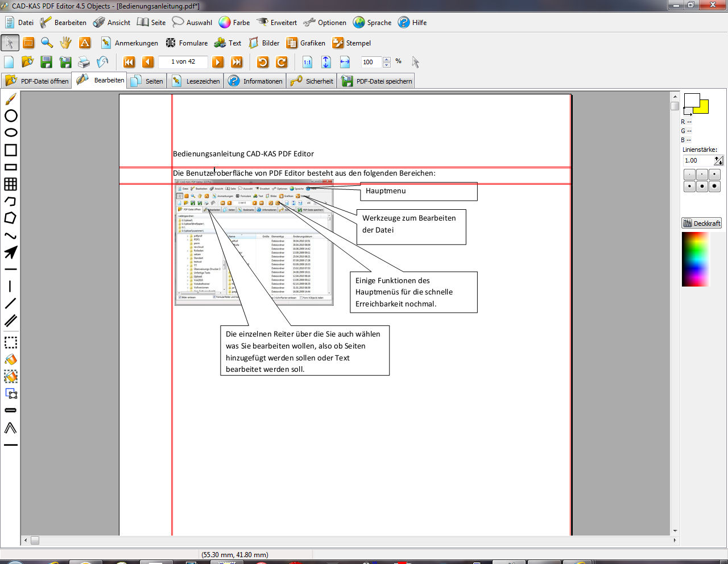Select the hand pan tool
This screenshot has width=728, height=564.
coord(66,43)
